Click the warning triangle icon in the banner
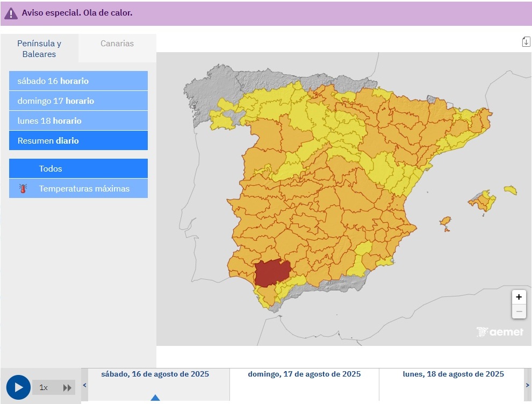Screen dimensions: 532x404 11,13
